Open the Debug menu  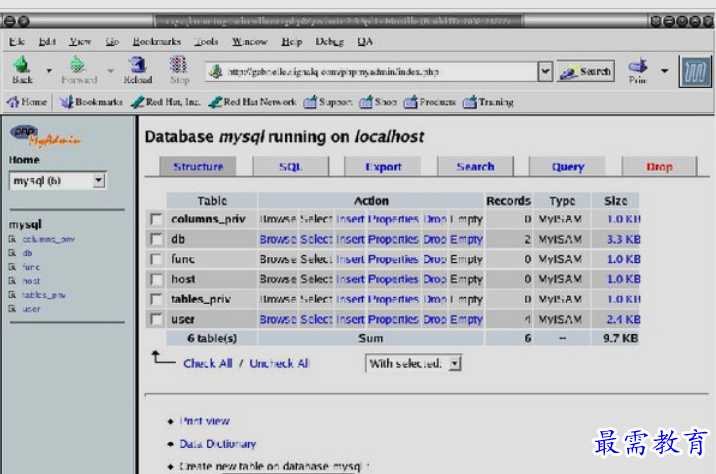coord(329,42)
